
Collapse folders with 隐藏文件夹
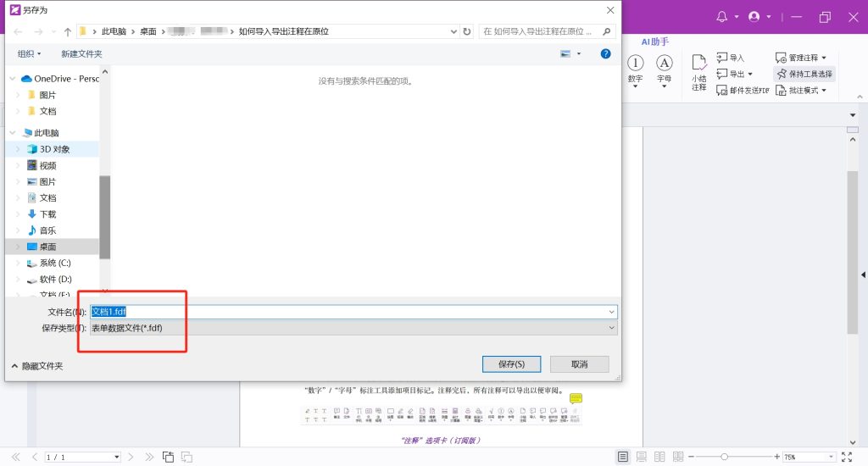click(37, 366)
